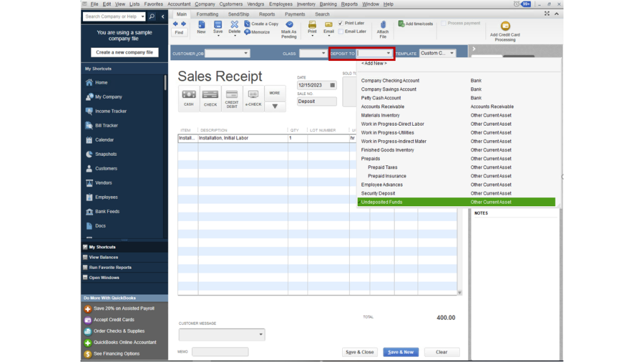Open Snapshots shortcut
The image size is (644, 362).
(x=106, y=155)
